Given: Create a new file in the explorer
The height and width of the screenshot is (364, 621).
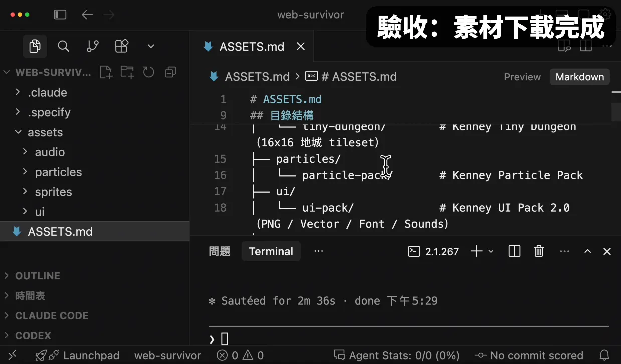Looking at the screenshot, I should tap(106, 72).
